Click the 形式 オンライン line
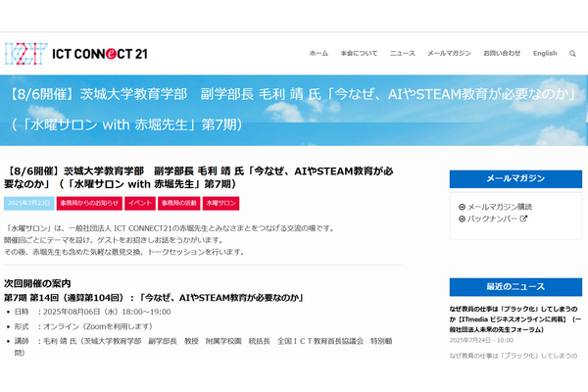Image resolution: width=588 pixels, height=392 pixels. pos(83,326)
